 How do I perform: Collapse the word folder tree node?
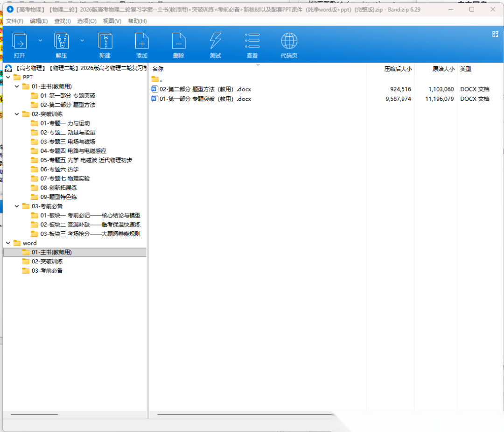coord(8,243)
